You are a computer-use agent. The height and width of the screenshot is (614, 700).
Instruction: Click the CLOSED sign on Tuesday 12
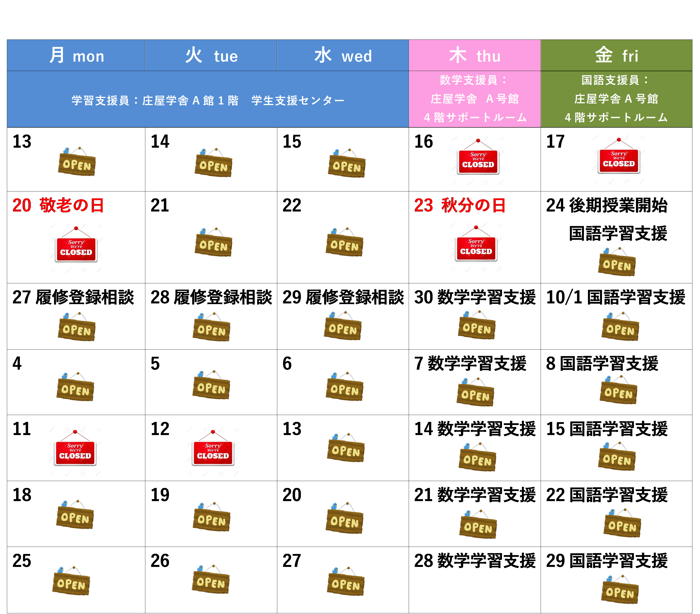(x=213, y=448)
